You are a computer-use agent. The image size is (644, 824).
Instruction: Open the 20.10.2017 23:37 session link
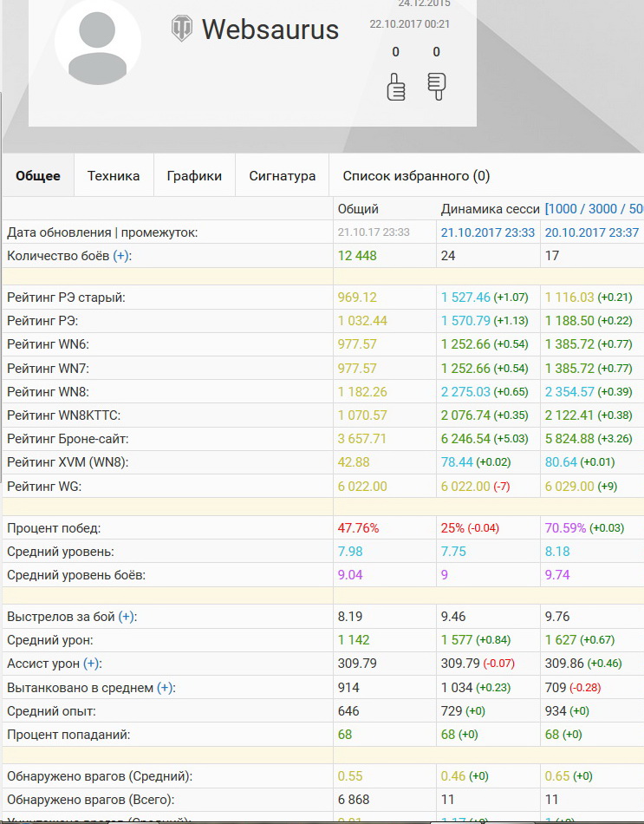click(592, 232)
